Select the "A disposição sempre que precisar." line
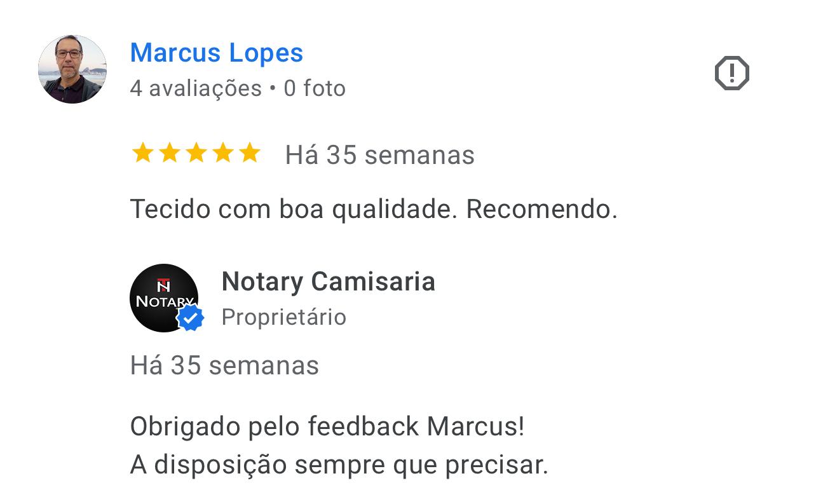816x504 pixels. coord(339,465)
